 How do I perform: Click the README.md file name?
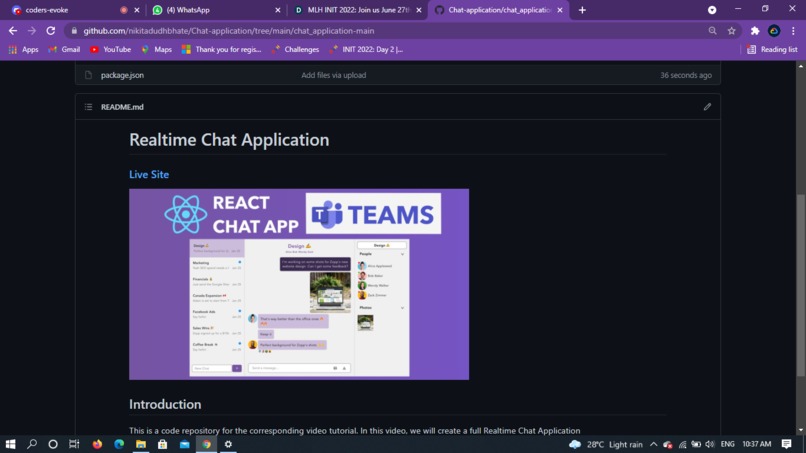[x=122, y=107]
